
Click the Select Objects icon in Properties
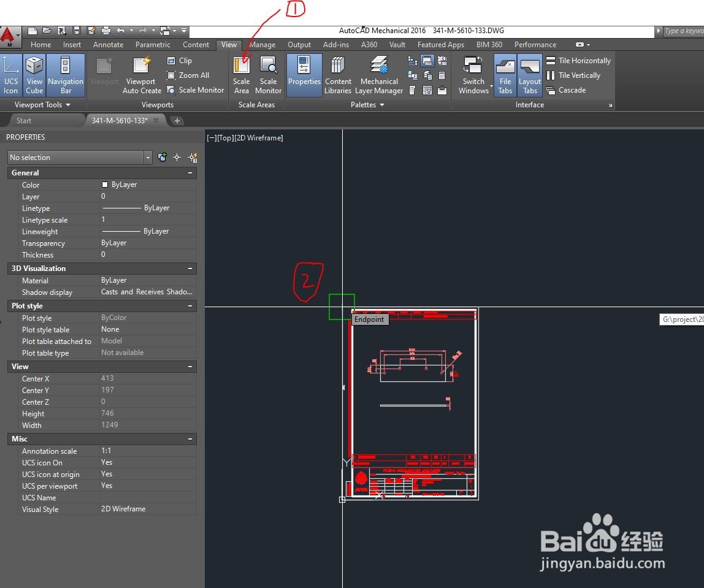click(177, 157)
